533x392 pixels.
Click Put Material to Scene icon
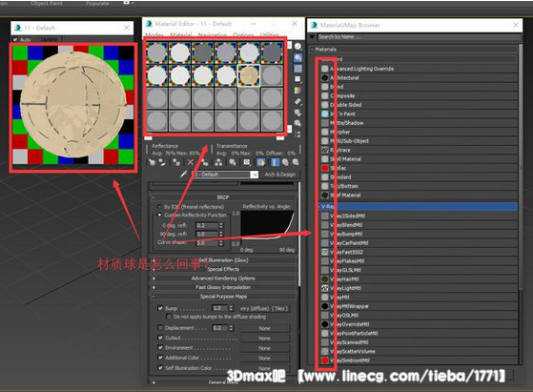coord(162,162)
